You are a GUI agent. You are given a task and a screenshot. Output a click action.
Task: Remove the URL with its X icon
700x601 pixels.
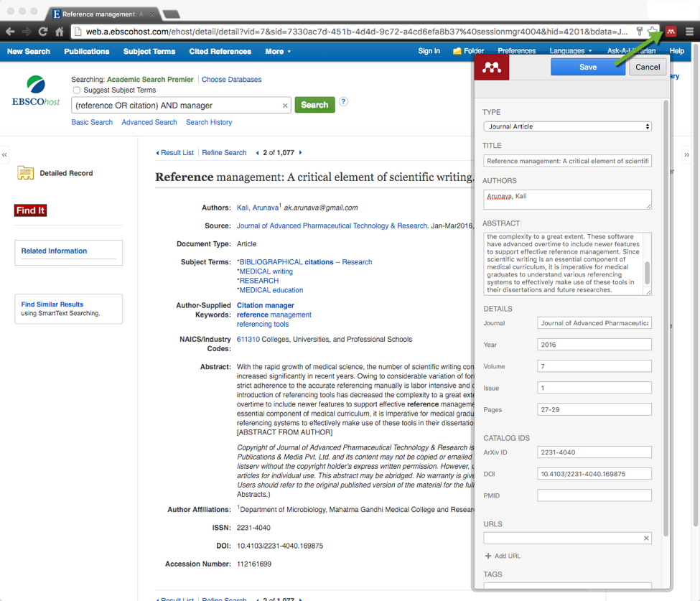coord(646,538)
